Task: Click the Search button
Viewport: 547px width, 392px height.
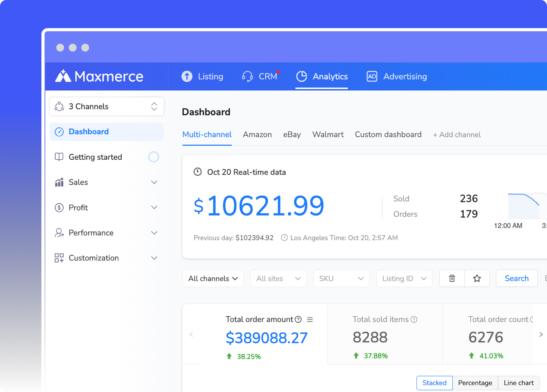Action: (x=516, y=278)
